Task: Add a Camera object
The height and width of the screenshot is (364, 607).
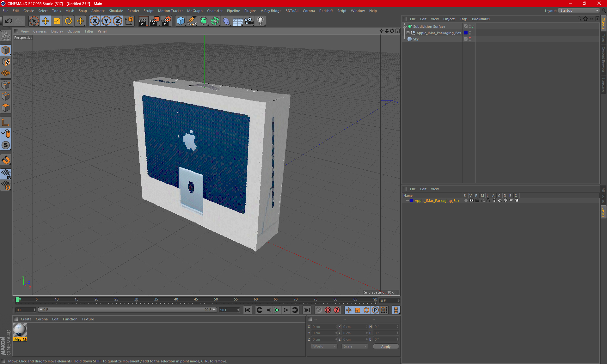Action: 249,21
